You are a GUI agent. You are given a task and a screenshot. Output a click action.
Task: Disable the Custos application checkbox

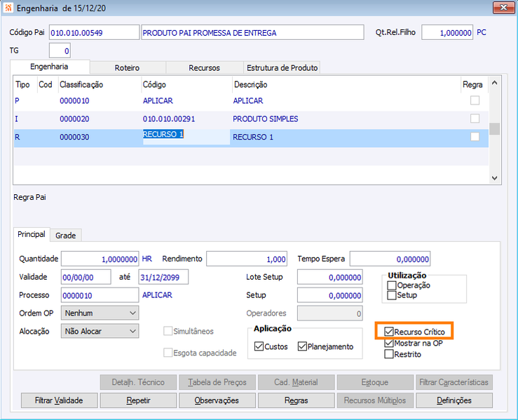click(x=259, y=346)
